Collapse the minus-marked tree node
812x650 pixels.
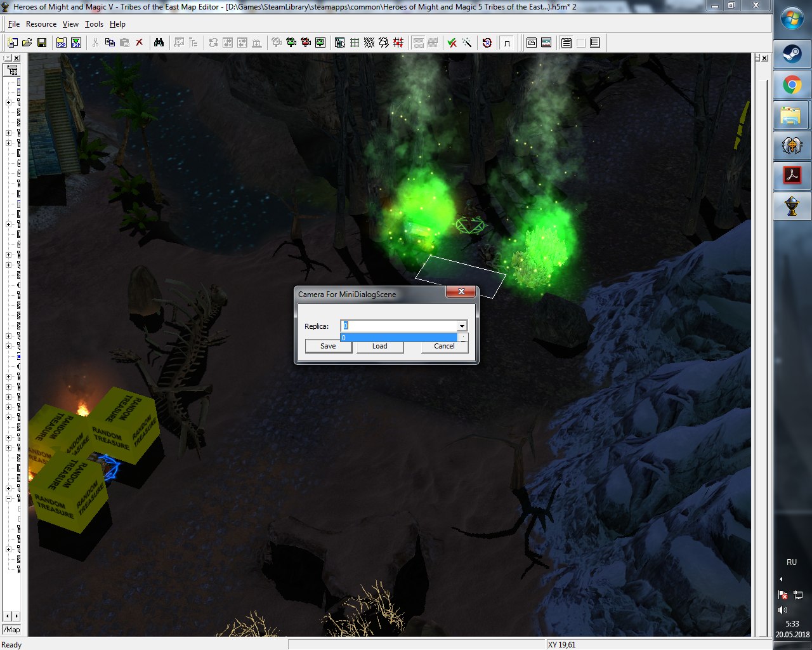pos(8,498)
